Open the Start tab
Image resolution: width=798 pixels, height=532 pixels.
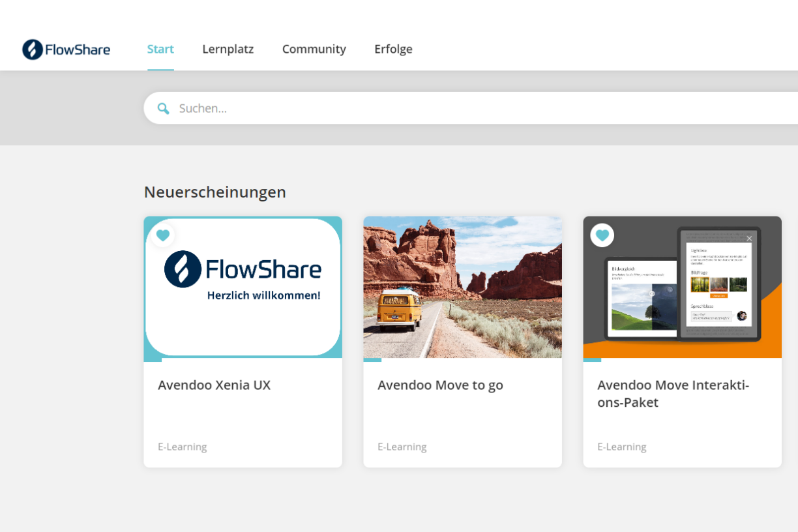click(x=160, y=49)
